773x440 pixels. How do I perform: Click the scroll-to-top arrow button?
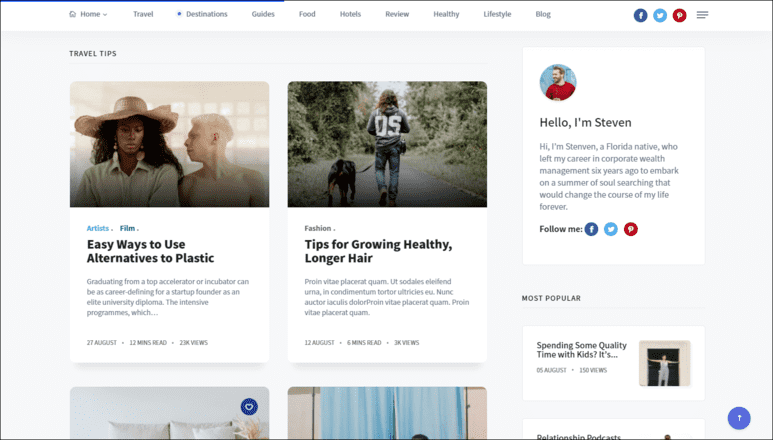[739, 418]
